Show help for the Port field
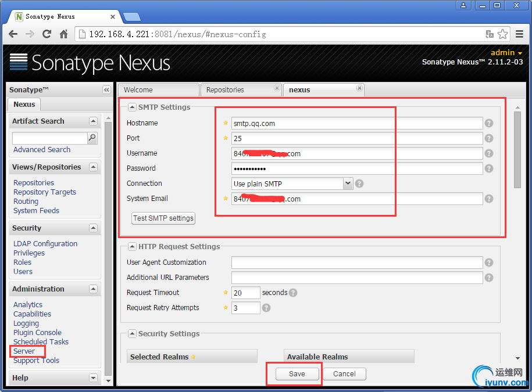The image size is (532, 392). (x=489, y=138)
